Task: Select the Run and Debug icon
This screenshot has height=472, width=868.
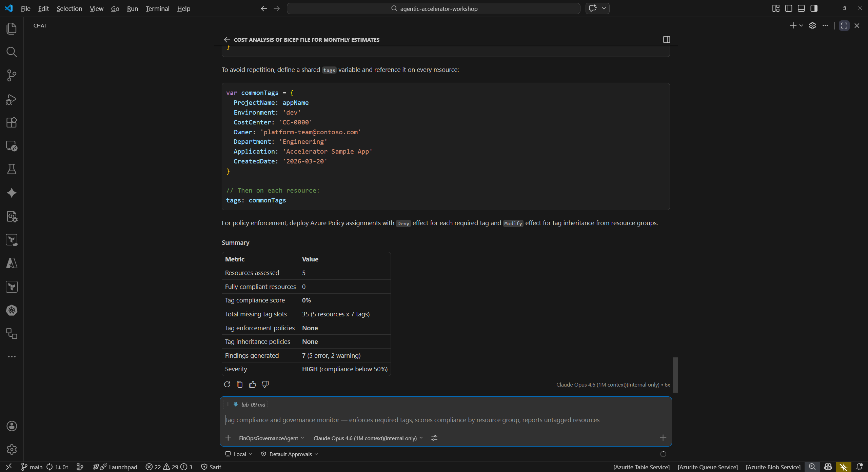Action: pyautogui.click(x=12, y=99)
